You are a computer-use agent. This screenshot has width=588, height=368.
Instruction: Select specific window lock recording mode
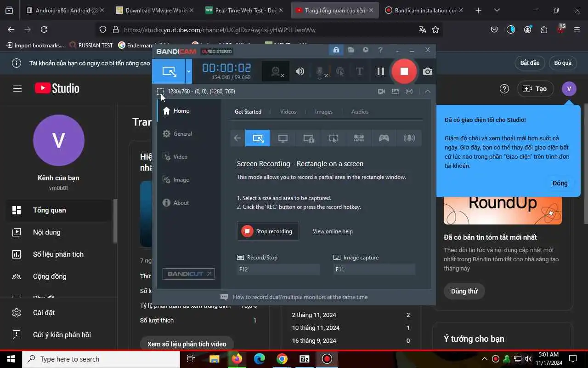tap(308, 138)
